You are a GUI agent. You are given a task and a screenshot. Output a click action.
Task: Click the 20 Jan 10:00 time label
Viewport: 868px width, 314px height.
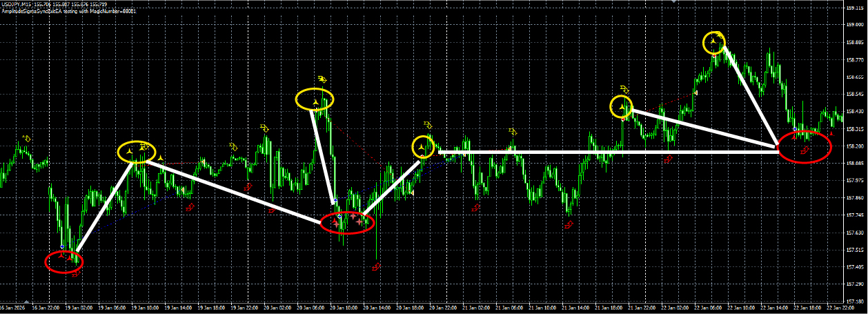344,308
